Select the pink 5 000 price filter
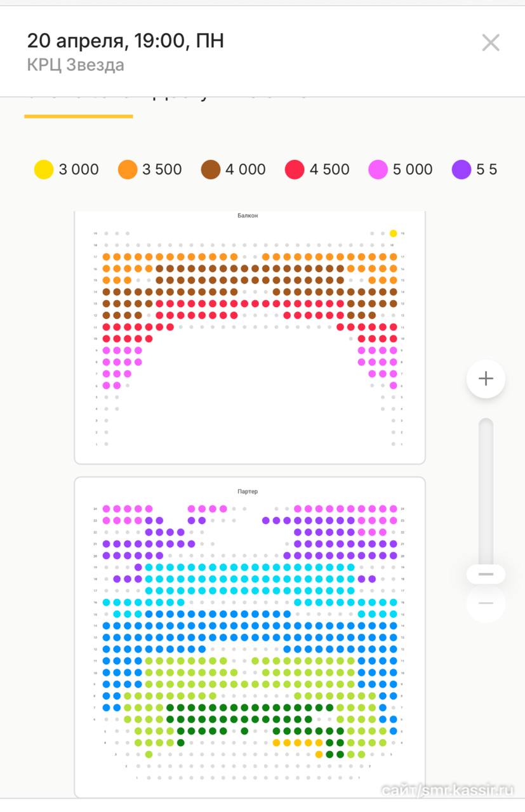 tap(378, 169)
